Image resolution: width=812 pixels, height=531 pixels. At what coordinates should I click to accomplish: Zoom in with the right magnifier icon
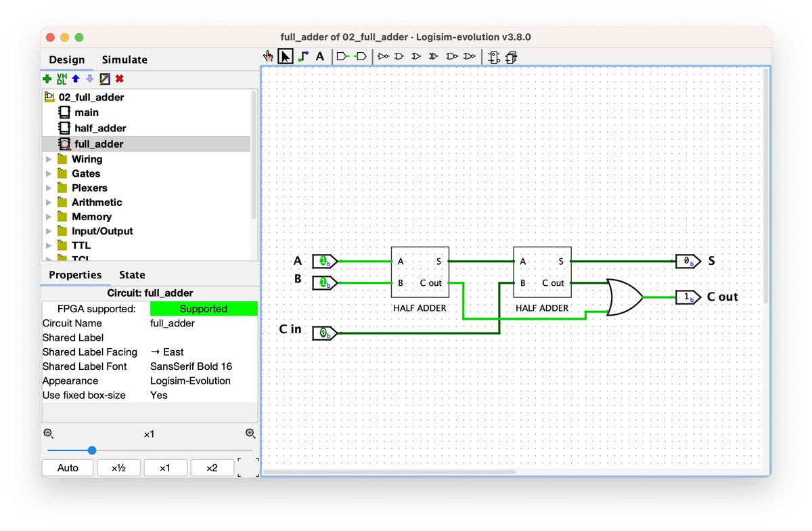(x=250, y=434)
